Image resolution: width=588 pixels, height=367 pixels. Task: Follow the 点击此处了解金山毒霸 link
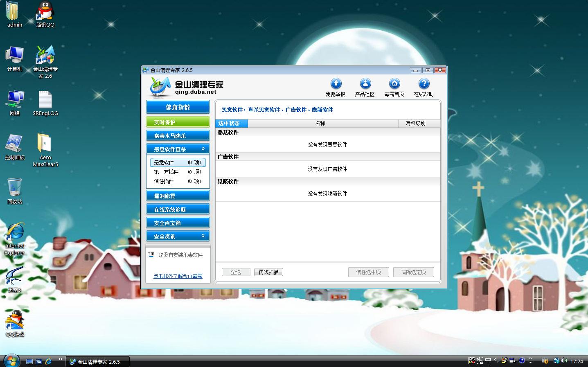(178, 276)
